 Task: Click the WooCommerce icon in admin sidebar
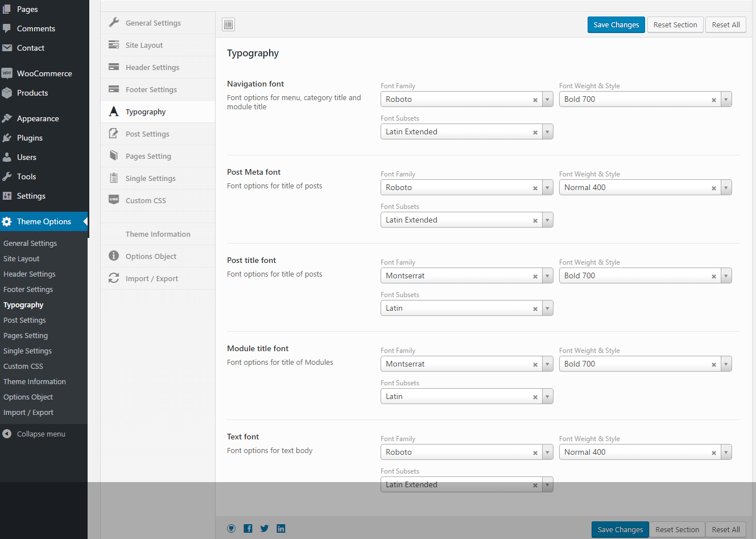7,73
